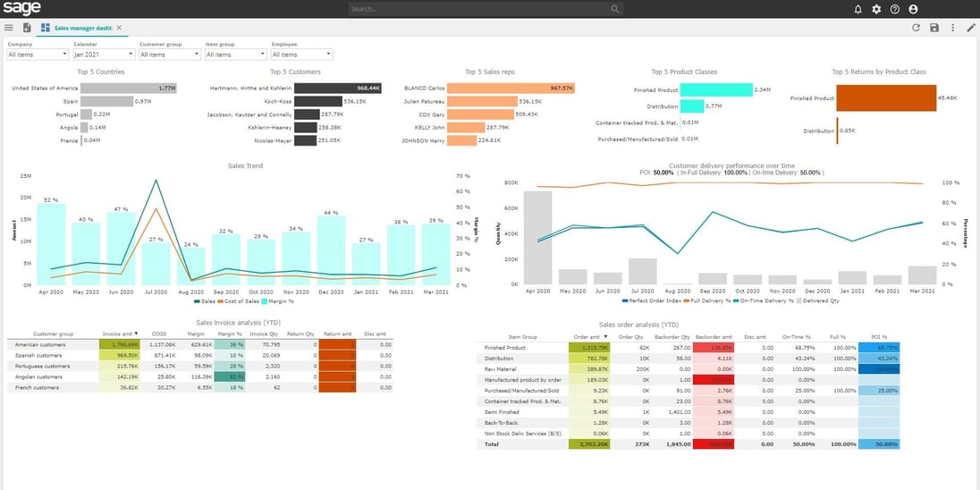Viewport: 980px width, 490px height.
Task: Open the three-dot more options menu
Action: click(952, 28)
